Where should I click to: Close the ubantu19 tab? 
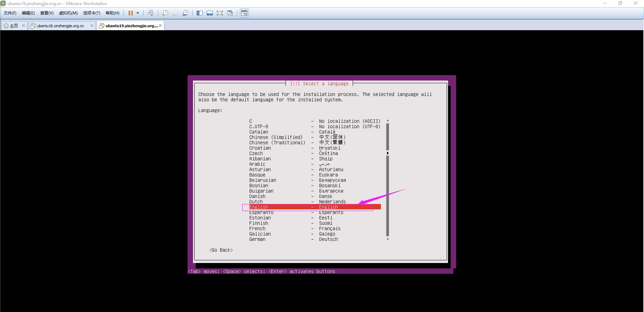[160, 25]
